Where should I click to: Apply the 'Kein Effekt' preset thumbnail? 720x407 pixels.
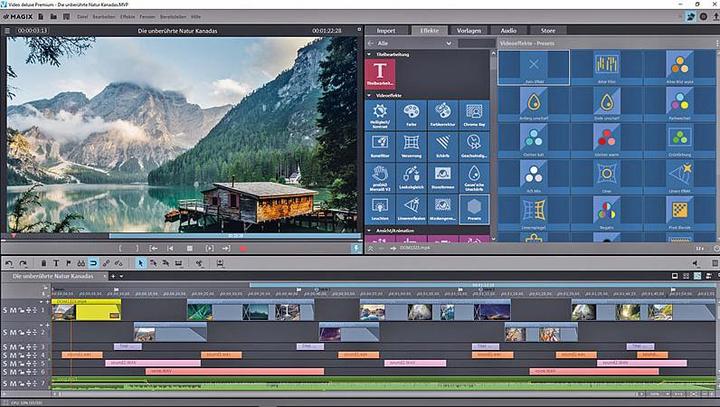pos(533,67)
